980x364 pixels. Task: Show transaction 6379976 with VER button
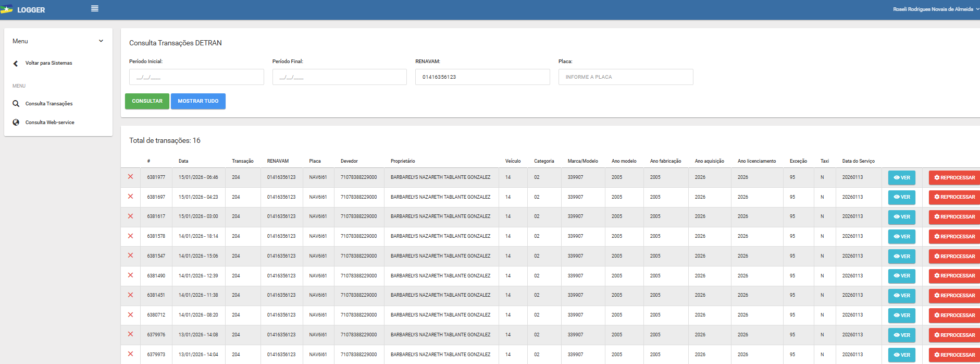[x=901, y=335]
